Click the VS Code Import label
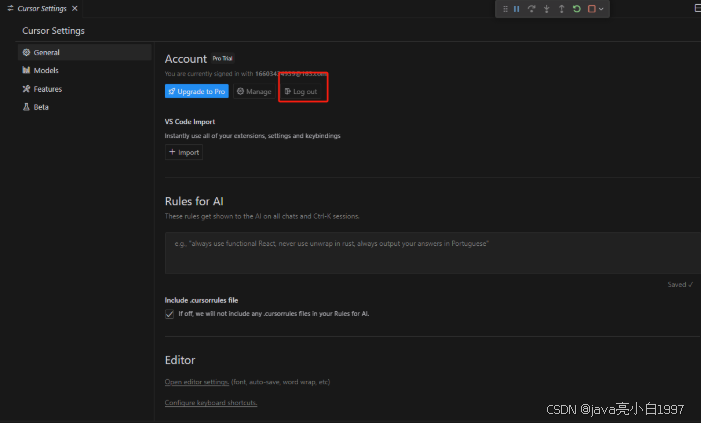 click(x=190, y=122)
